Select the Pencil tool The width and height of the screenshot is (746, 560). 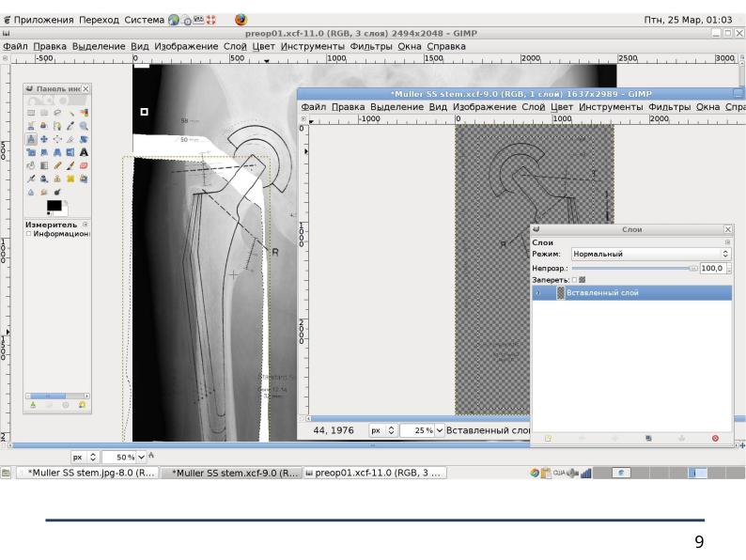click(x=57, y=165)
